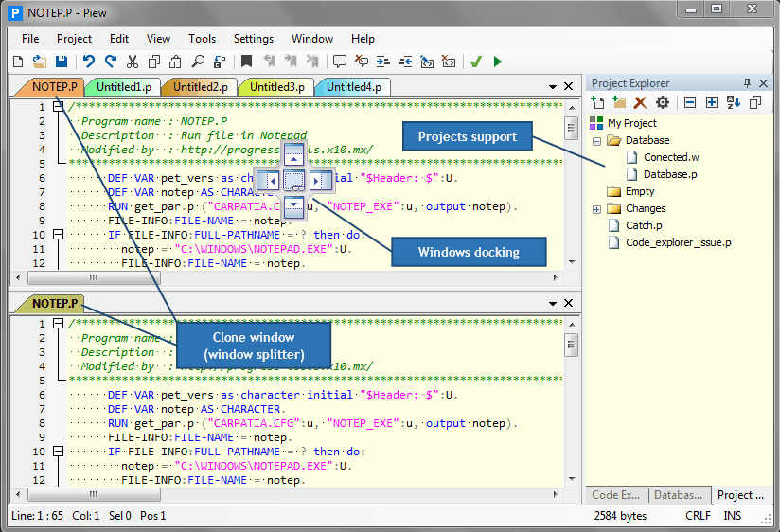
Task: Create a new file from the toolbar
Action: [x=18, y=62]
